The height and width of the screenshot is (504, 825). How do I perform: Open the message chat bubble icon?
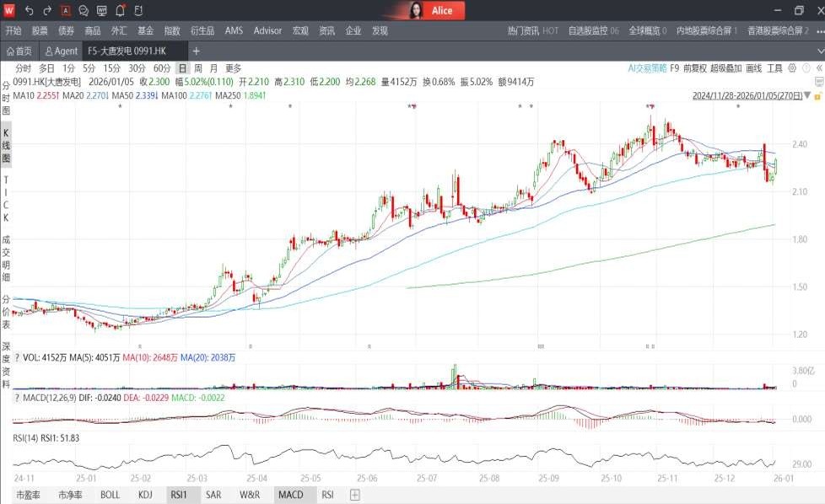pyautogui.click(x=84, y=11)
